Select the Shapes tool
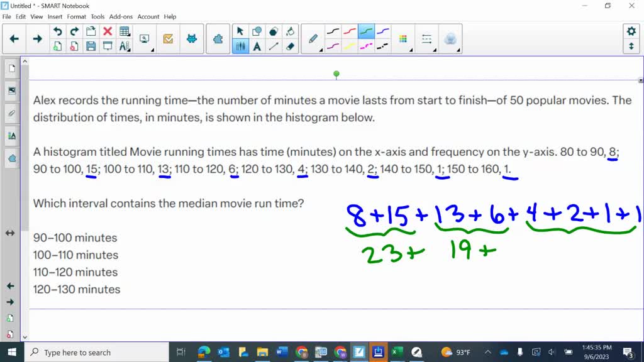 [258, 30]
